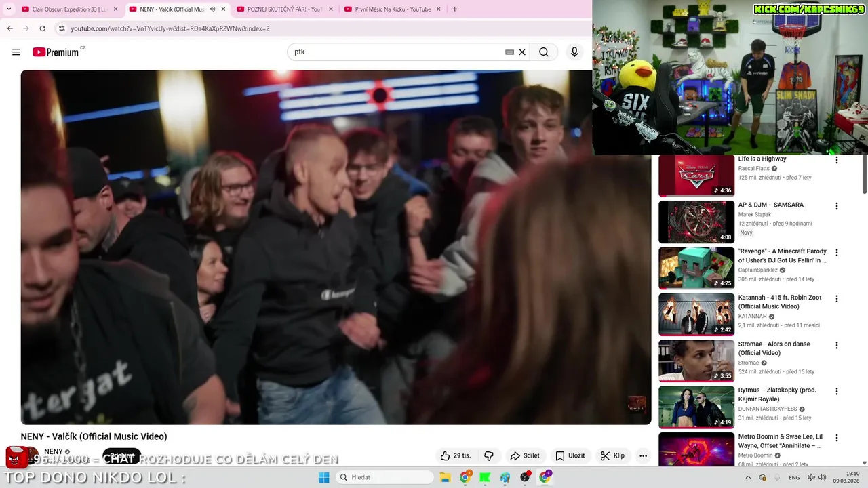The width and height of the screenshot is (868, 488).
Task: Open the CaptainSparklez channel link
Action: [x=758, y=270]
